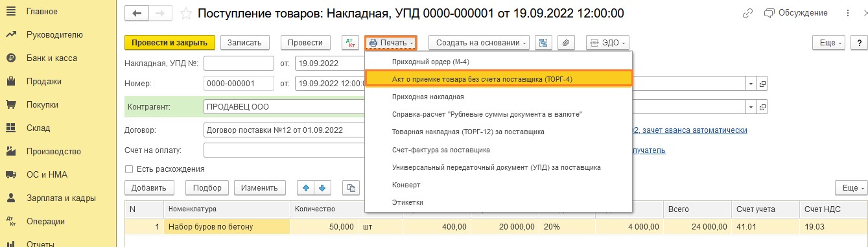Image resolution: width=868 pixels, height=247 pixels.
Task: Open Зарплата и кадры person icon
Action: [11, 198]
